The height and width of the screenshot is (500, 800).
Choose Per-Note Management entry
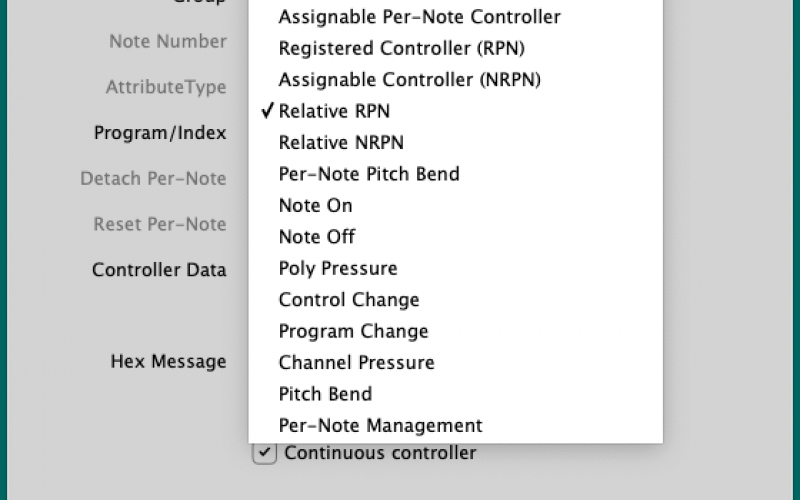pyautogui.click(x=380, y=425)
